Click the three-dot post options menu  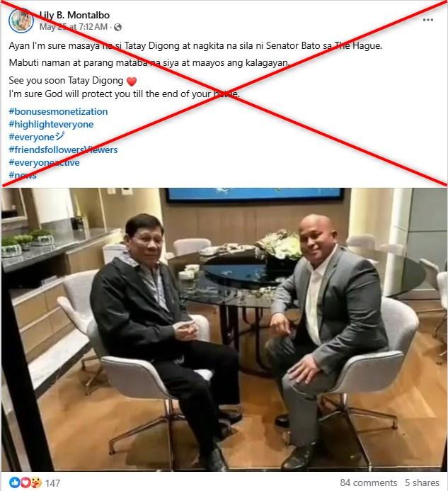pyautogui.click(x=428, y=20)
